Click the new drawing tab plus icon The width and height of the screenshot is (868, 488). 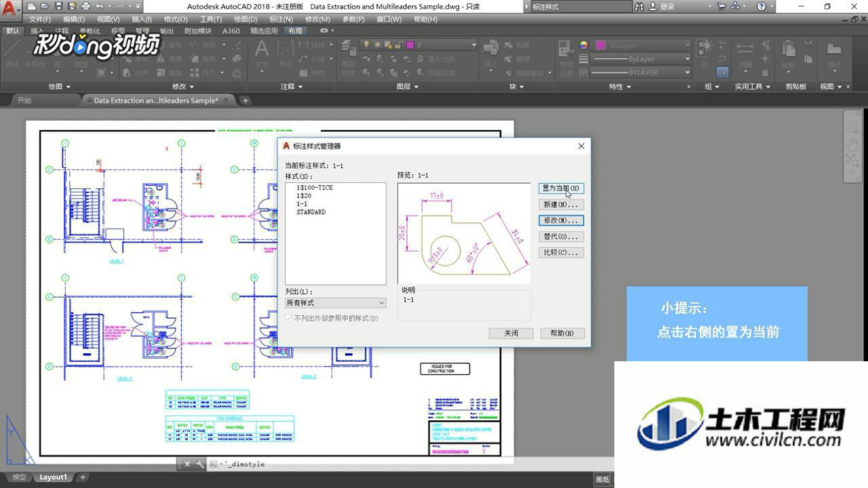click(245, 100)
